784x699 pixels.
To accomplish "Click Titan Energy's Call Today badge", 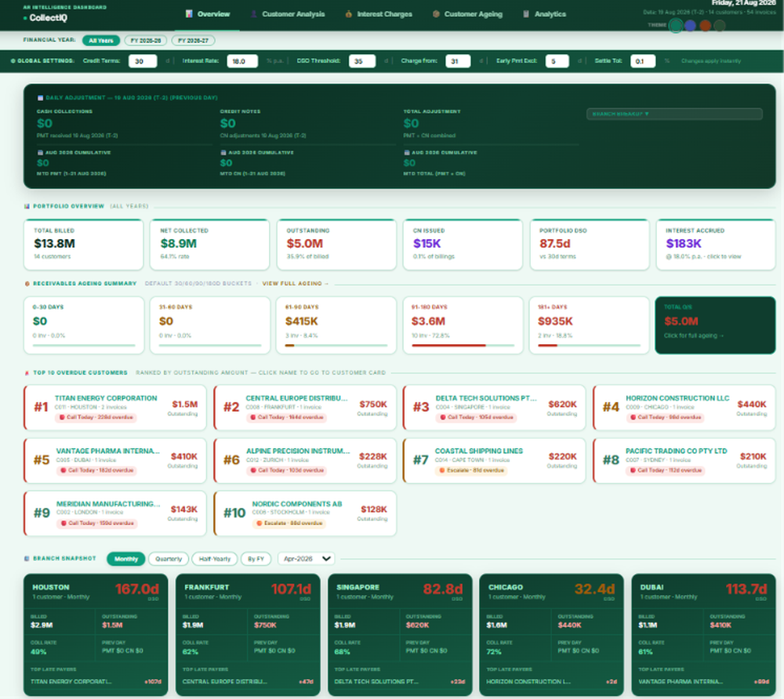I will point(96,418).
